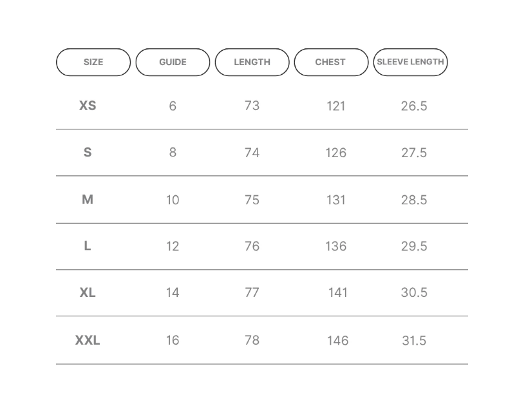This screenshot has width=519, height=420.
Task: Select the CHEST column header
Action: click(332, 62)
